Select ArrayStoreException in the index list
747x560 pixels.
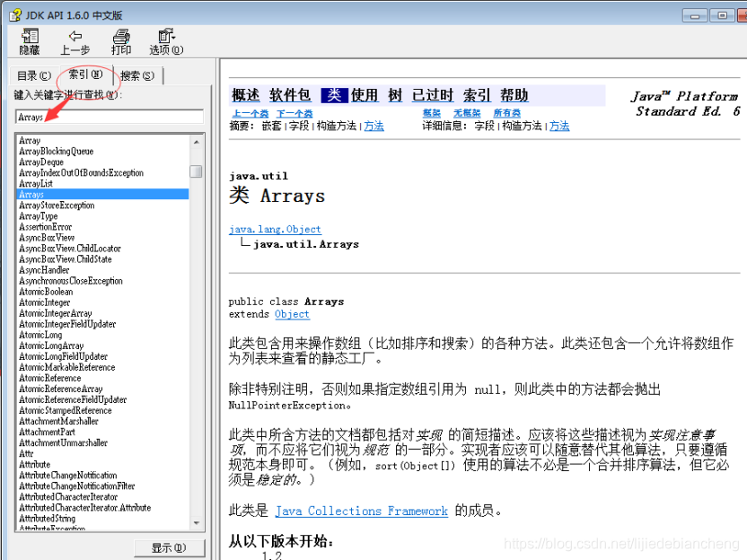point(57,206)
